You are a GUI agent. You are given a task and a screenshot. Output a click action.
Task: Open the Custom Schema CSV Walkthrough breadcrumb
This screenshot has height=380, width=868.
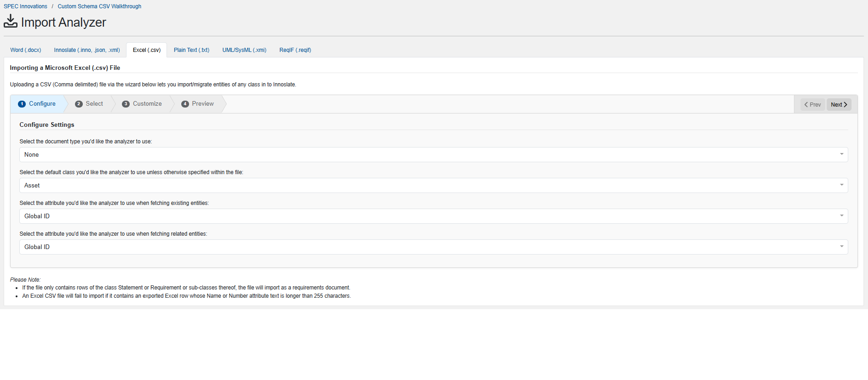pyautogui.click(x=99, y=6)
